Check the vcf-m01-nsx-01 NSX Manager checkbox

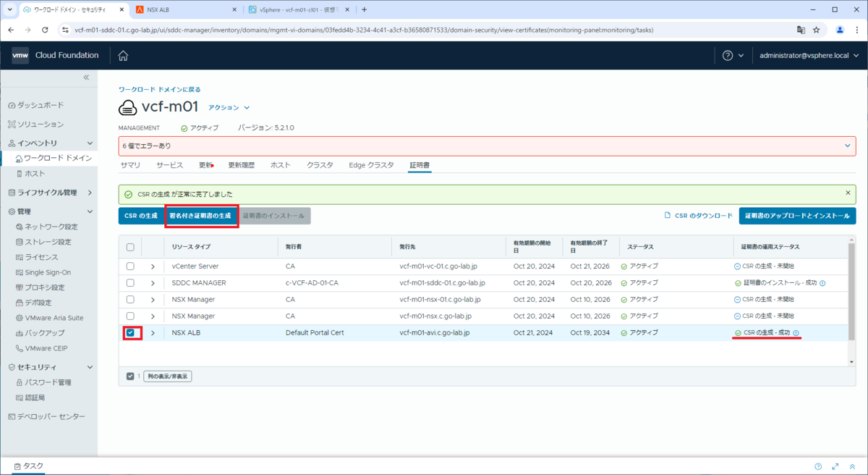130,300
